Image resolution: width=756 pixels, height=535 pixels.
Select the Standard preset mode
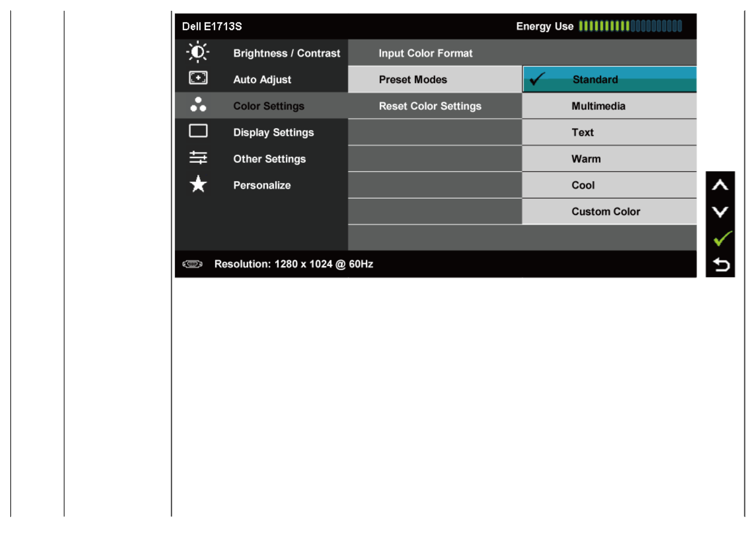point(610,79)
